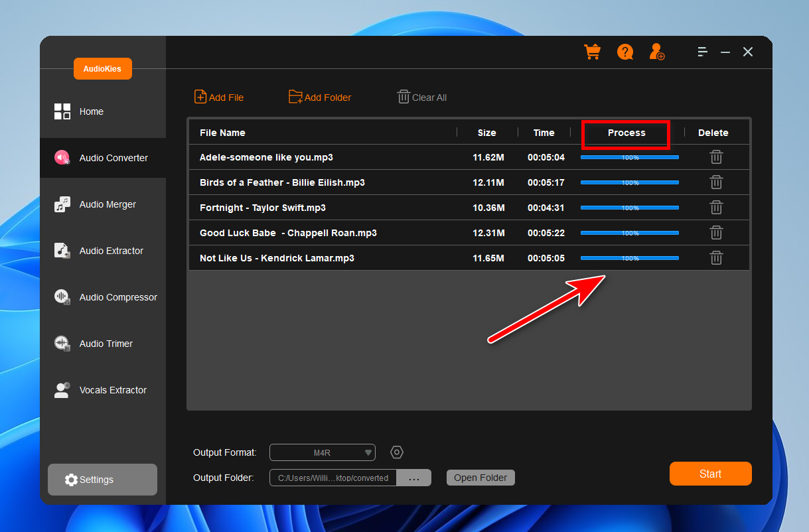Close the AudioKies window
809x532 pixels.
pyautogui.click(x=748, y=52)
